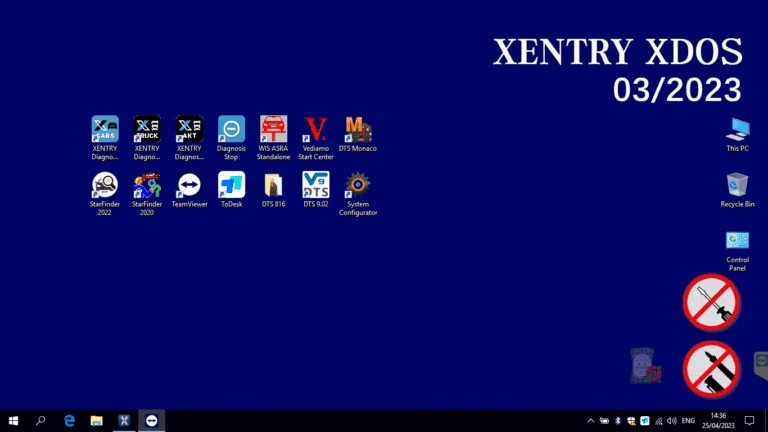Toggle the volume speaker tray icon
The width and height of the screenshot is (768, 432).
pyautogui.click(x=671, y=421)
